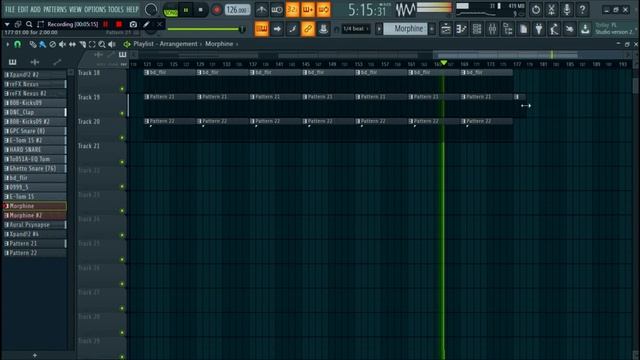Open the Piano roll window
This screenshot has height=360, width=640.
pos(461,29)
